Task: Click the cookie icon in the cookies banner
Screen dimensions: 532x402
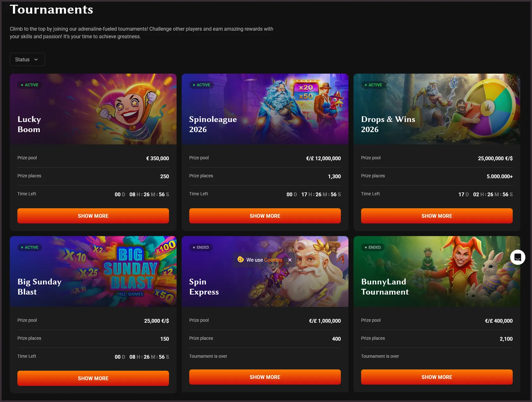Action: (x=241, y=260)
